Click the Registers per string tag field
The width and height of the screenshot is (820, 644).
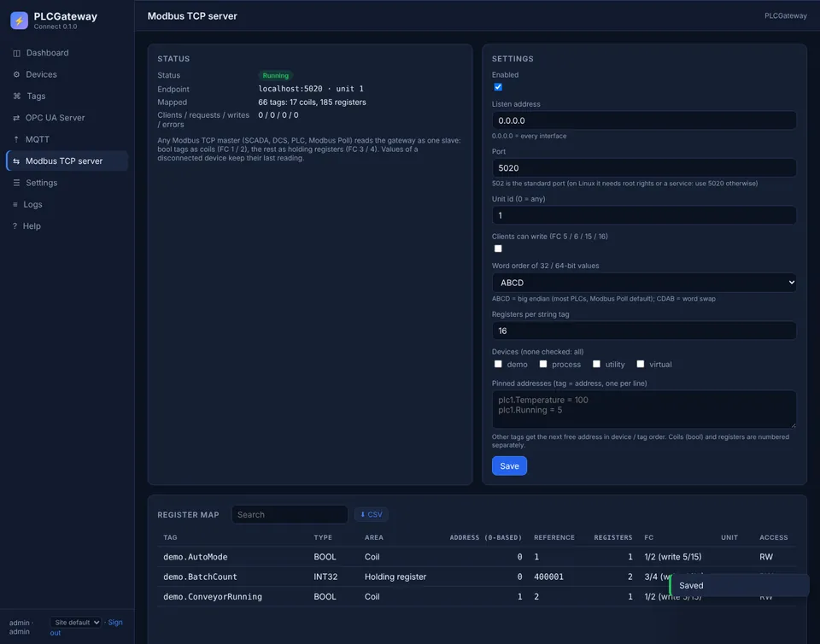(644, 331)
